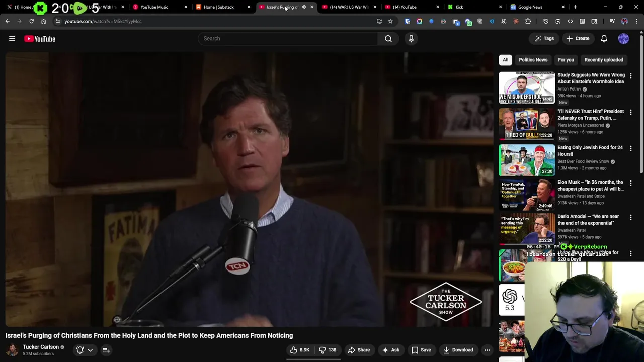644x362 pixels.
Task: Open a new browser tab with plus
Action: 575,7
